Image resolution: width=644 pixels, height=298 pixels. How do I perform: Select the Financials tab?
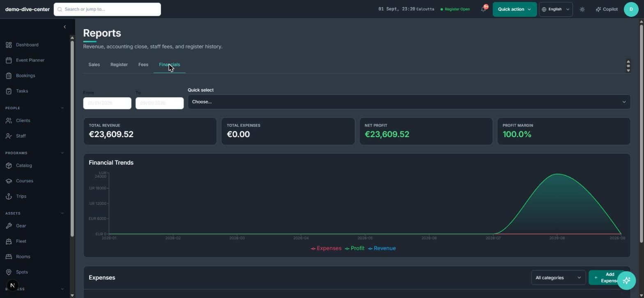click(x=170, y=65)
